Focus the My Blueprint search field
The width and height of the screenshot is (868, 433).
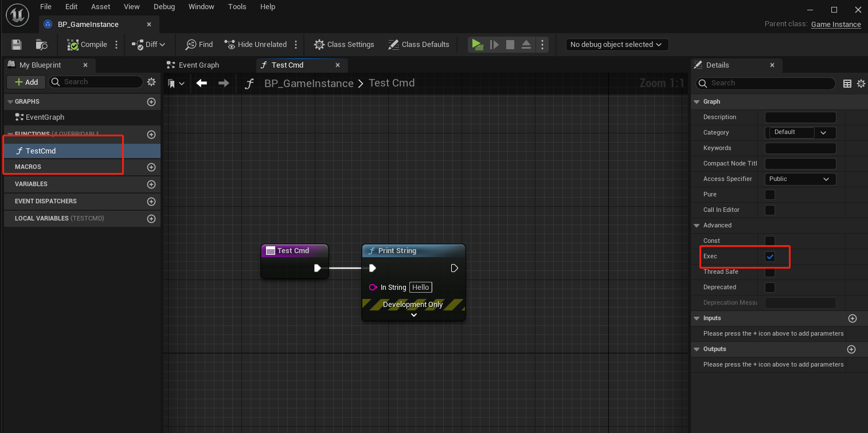[95, 82]
